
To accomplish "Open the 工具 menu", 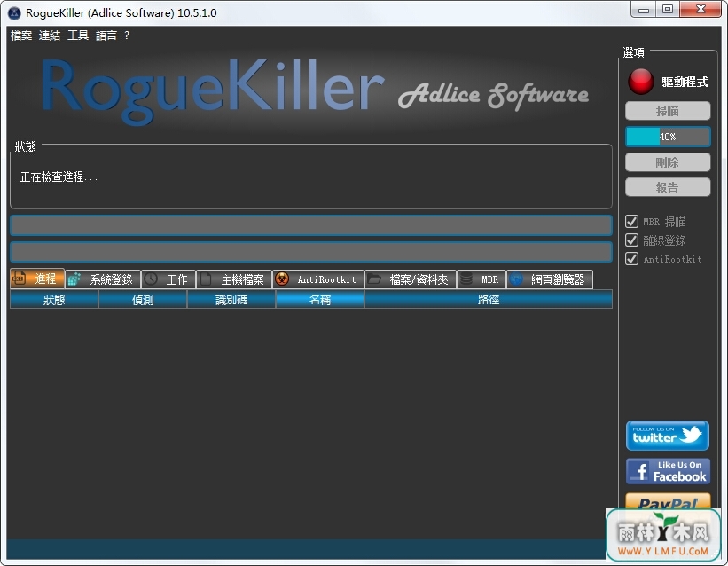I will tap(78, 35).
